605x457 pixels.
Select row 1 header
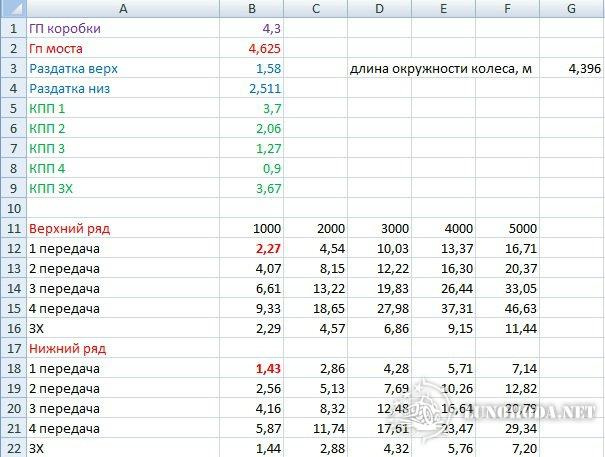tap(14, 28)
